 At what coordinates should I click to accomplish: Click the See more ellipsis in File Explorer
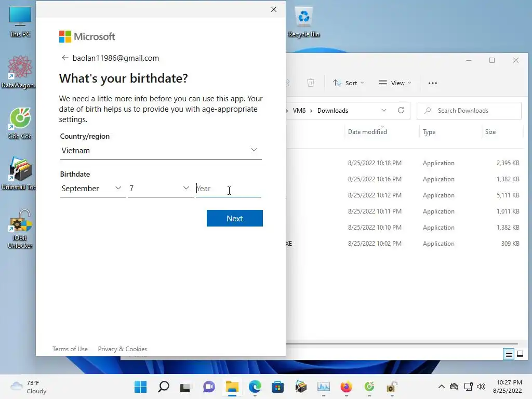point(433,83)
